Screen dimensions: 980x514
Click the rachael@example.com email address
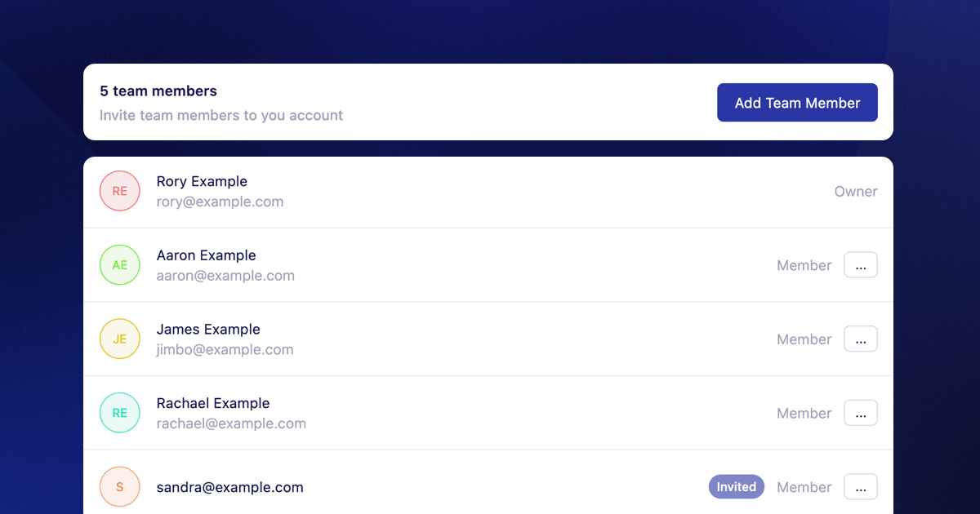point(231,423)
